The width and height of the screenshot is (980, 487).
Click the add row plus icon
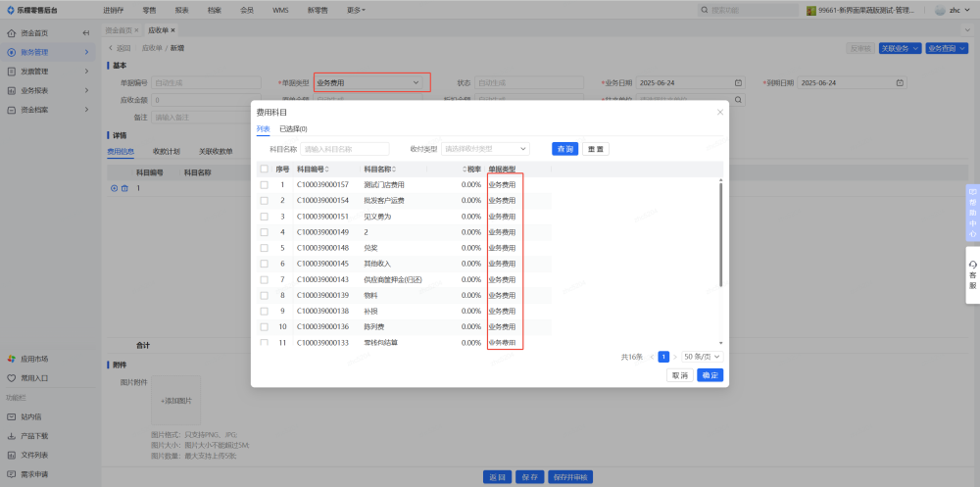tap(114, 188)
